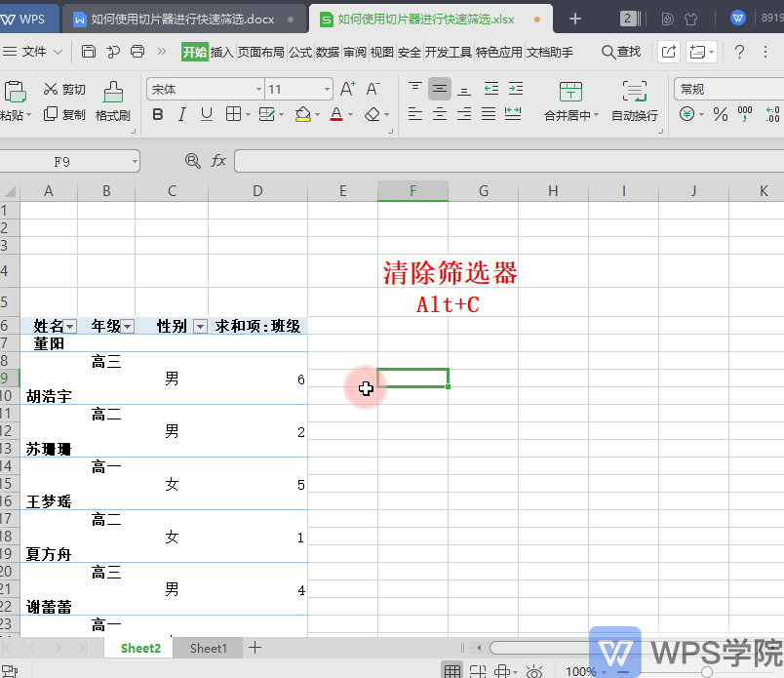The height and width of the screenshot is (678, 784).
Task: Open the 性别 filter dropdown
Action: [x=201, y=327]
